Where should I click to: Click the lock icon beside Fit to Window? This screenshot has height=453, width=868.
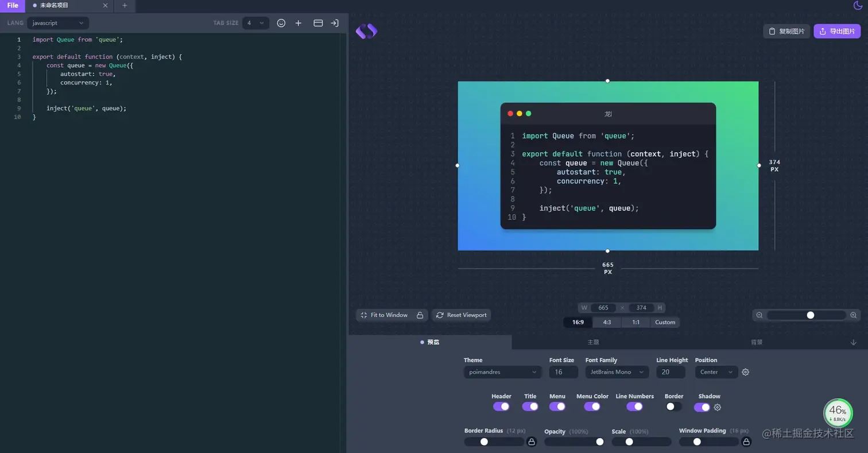point(420,315)
